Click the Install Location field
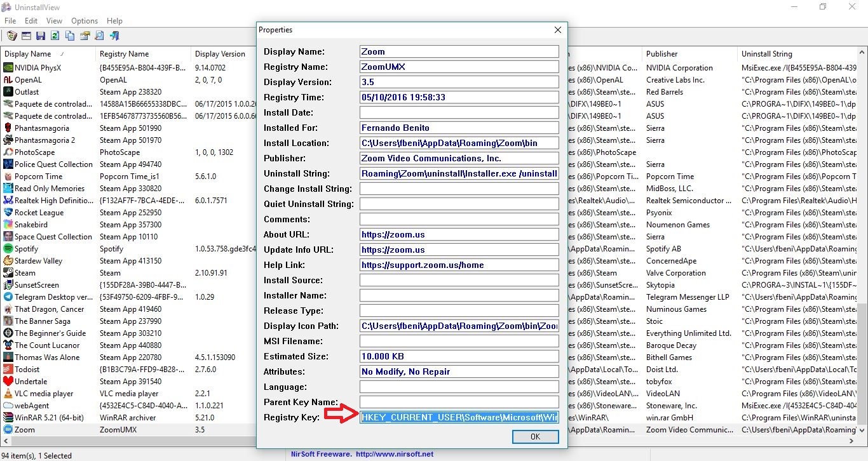The height and width of the screenshot is (461, 868). [459, 144]
